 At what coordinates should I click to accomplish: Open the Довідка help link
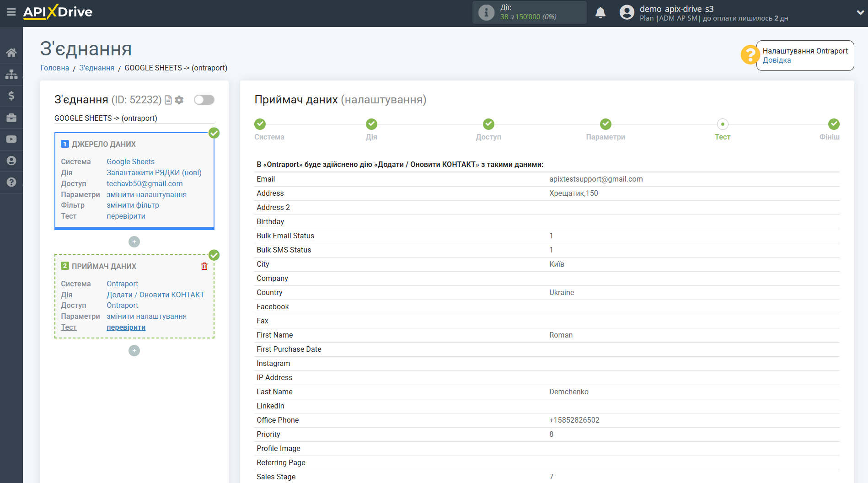[777, 60]
